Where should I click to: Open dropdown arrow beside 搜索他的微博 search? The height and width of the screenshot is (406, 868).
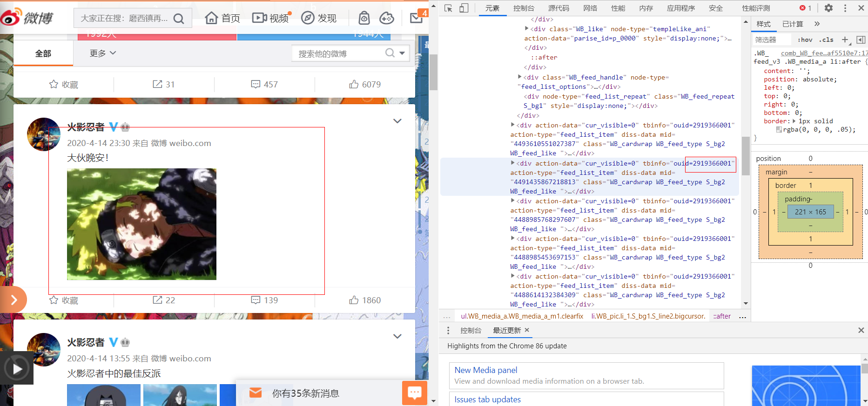[x=402, y=53]
